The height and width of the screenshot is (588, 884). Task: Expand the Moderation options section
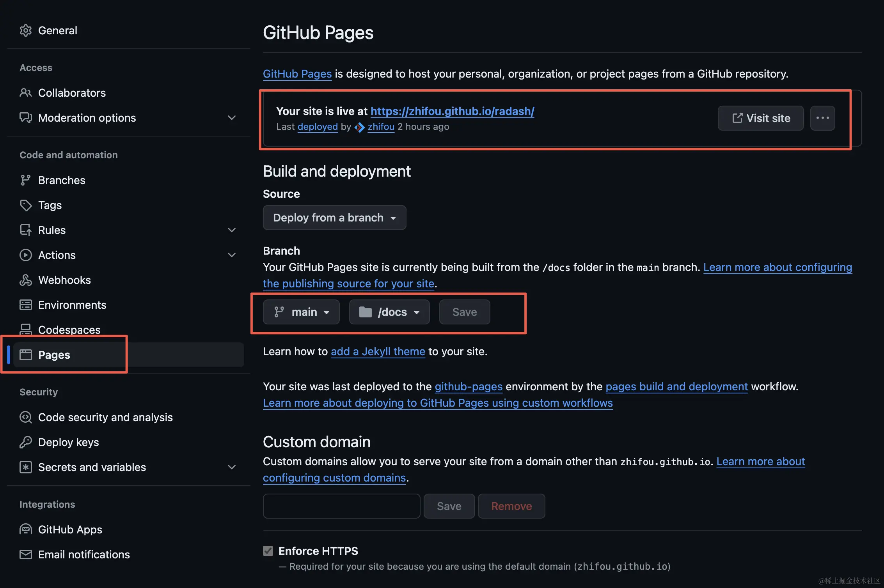(232, 118)
